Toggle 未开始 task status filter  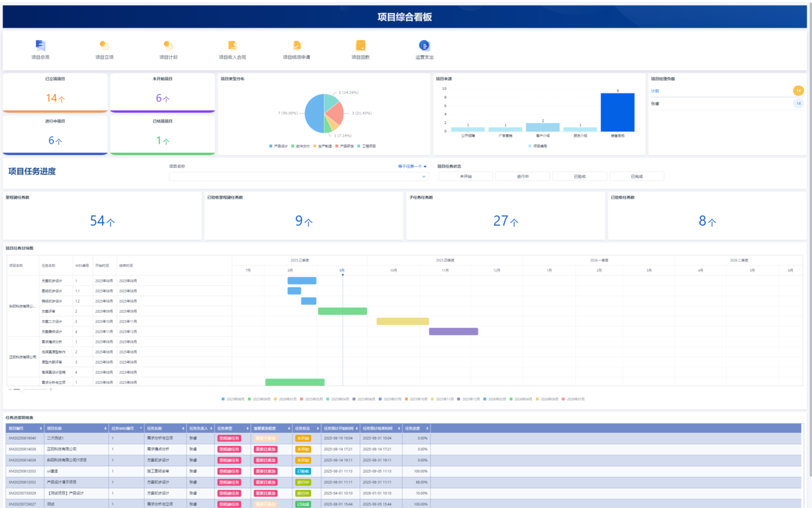466,176
